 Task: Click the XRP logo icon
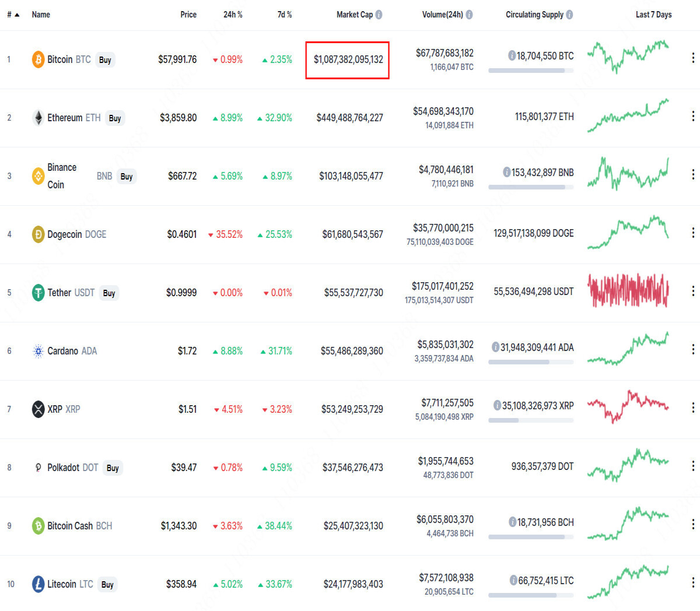click(38, 409)
